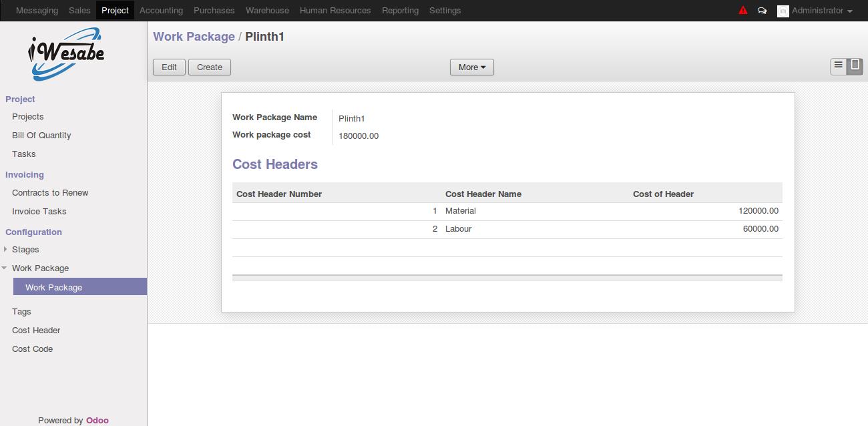Image resolution: width=868 pixels, height=426 pixels.
Task: Open Cost Header in the sidebar
Action: (36, 330)
